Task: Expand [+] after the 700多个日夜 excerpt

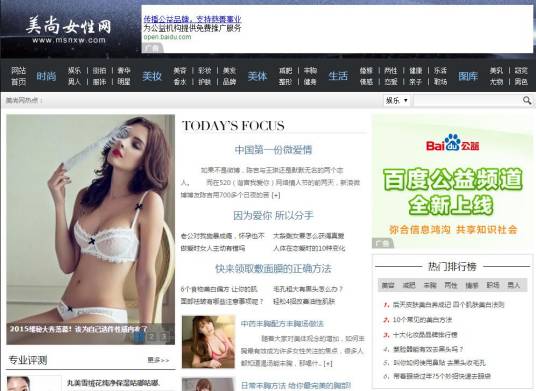Action: 276,195
